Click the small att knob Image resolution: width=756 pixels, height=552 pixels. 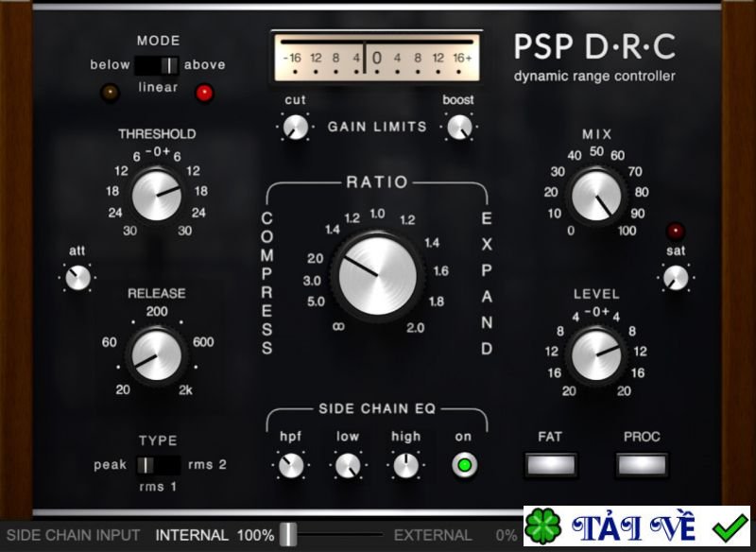tap(77, 278)
